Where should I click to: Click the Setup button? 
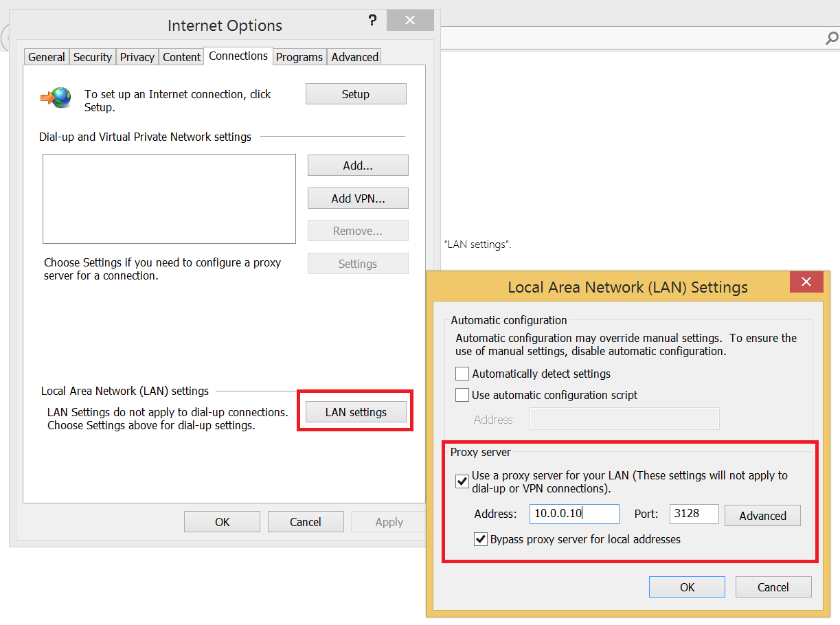click(356, 94)
